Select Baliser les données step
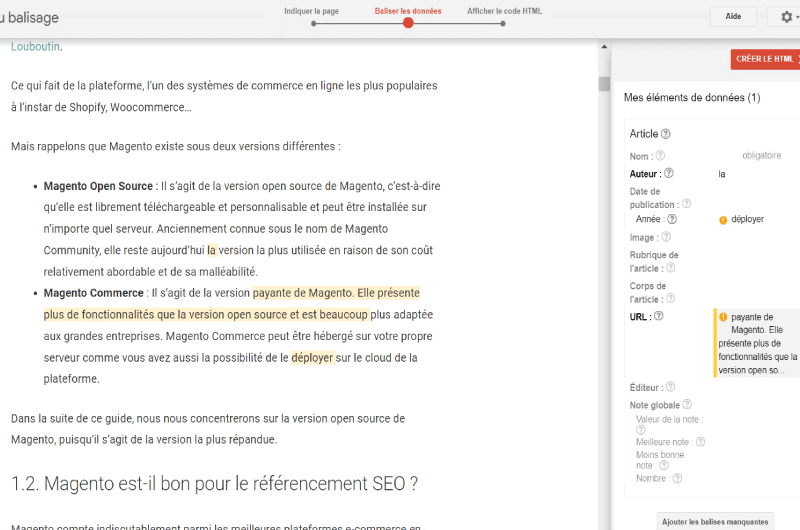Screen dimensions: 800x530 click(x=408, y=11)
